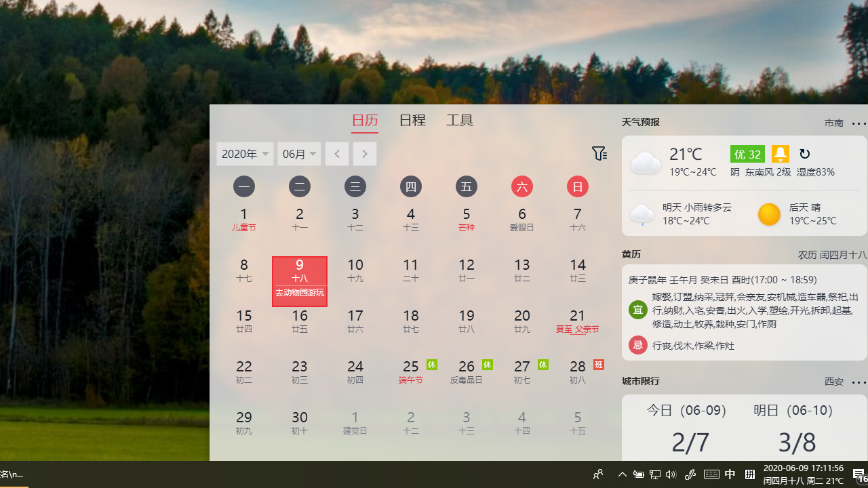Expand the 2020年 year dropdown
This screenshot has width=868, height=488.
[245, 154]
